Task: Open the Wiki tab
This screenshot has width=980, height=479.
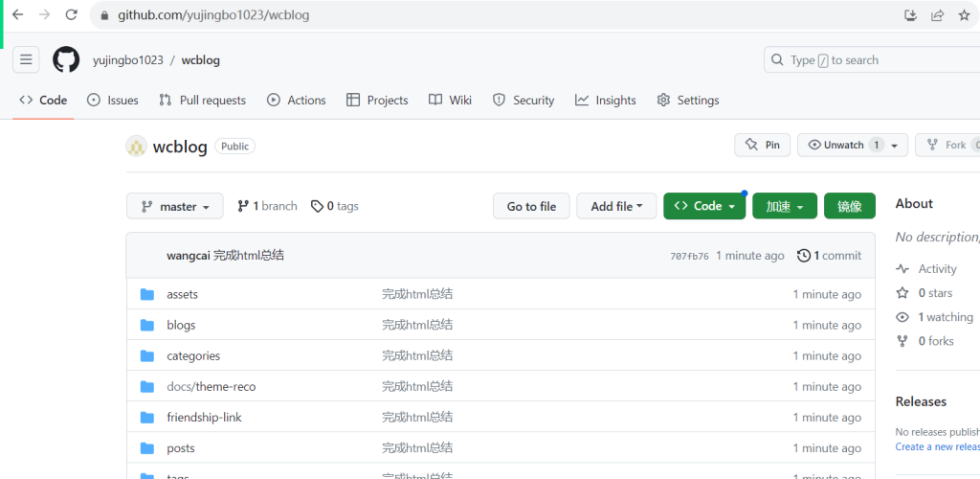Action: [450, 100]
